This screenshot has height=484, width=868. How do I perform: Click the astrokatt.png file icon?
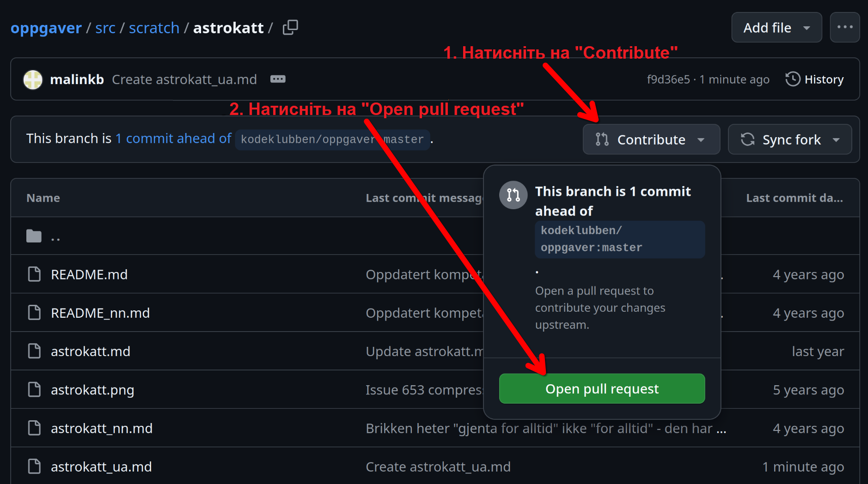(34, 390)
